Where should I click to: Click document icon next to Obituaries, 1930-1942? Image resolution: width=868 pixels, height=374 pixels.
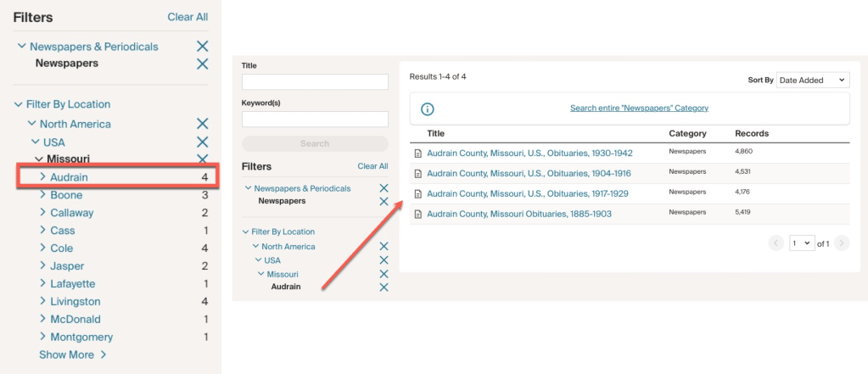pyautogui.click(x=417, y=154)
